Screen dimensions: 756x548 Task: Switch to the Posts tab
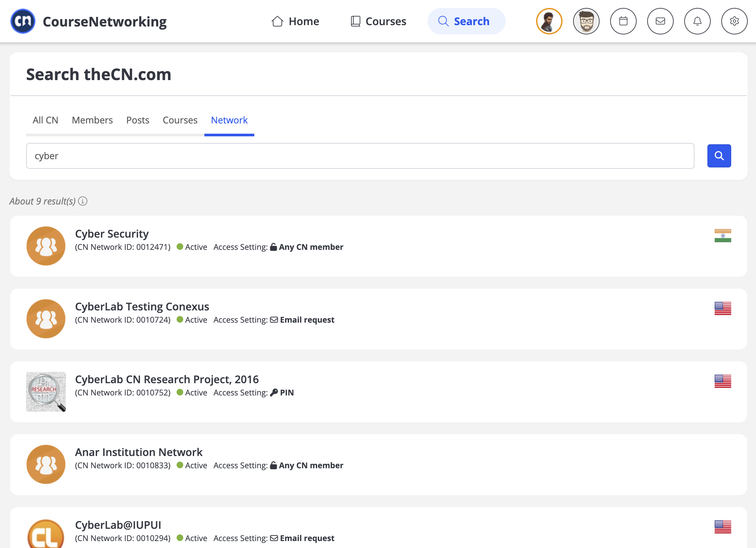point(138,120)
